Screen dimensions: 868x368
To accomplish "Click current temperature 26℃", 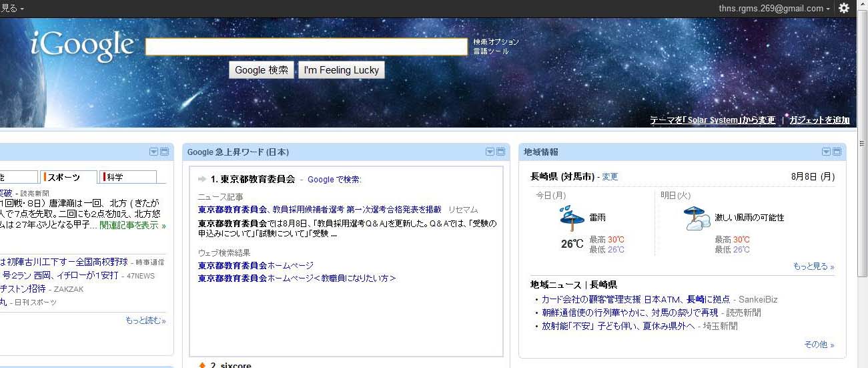I will point(572,244).
